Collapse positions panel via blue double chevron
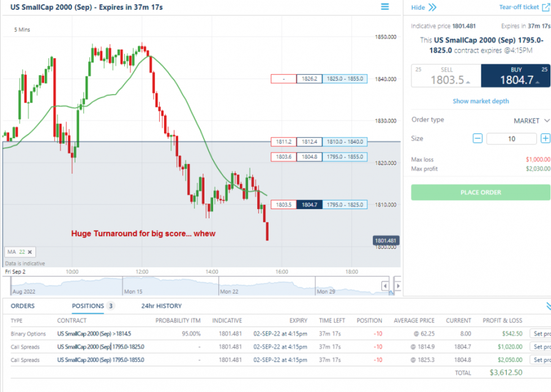 tap(547, 306)
